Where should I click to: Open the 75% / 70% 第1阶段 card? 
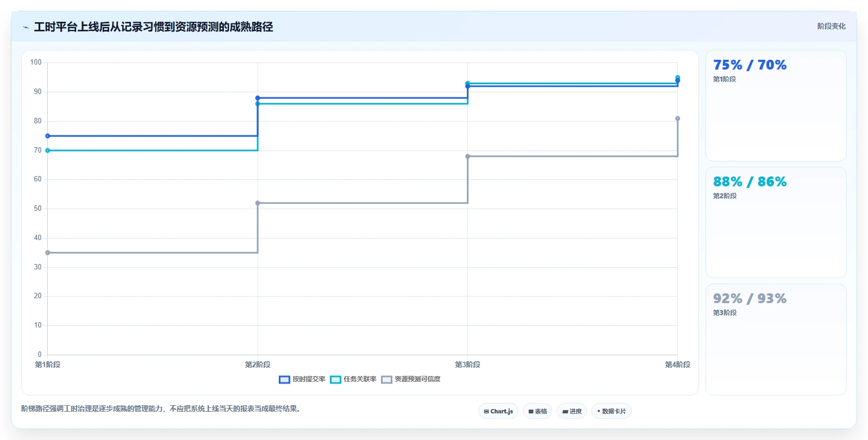coord(776,106)
